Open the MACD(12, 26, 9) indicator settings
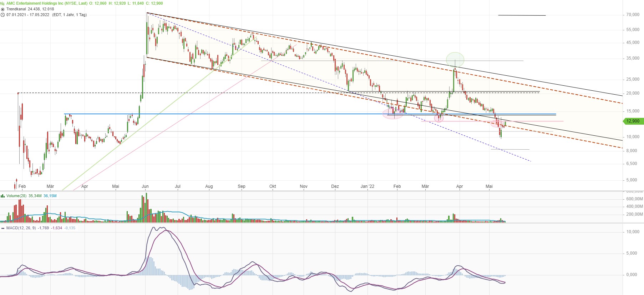Viewport: 644px width, 295px height. point(21,228)
